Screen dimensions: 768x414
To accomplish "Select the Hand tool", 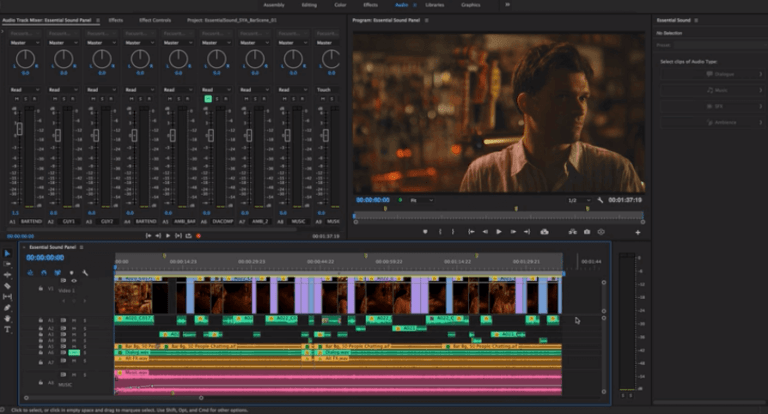I will [x=7, y=318].
